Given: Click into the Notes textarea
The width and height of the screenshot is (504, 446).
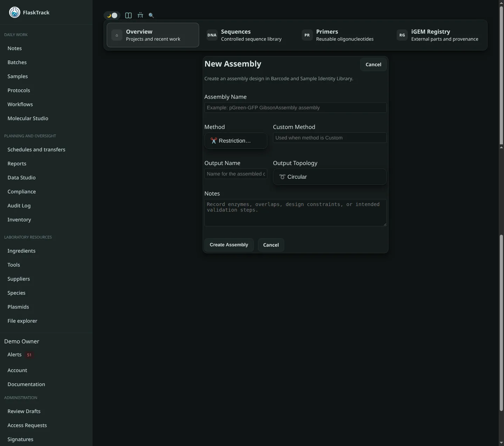Looking at the screenshot, I should tap(295, 213).
